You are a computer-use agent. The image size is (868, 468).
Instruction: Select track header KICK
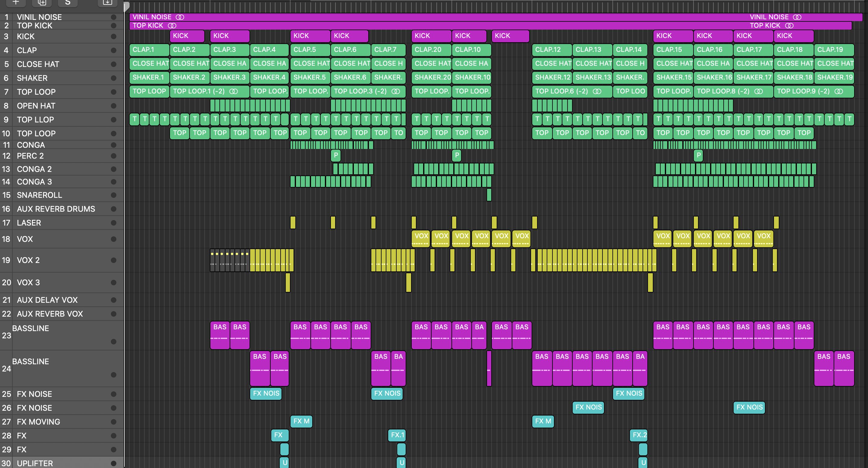(62, 36)
